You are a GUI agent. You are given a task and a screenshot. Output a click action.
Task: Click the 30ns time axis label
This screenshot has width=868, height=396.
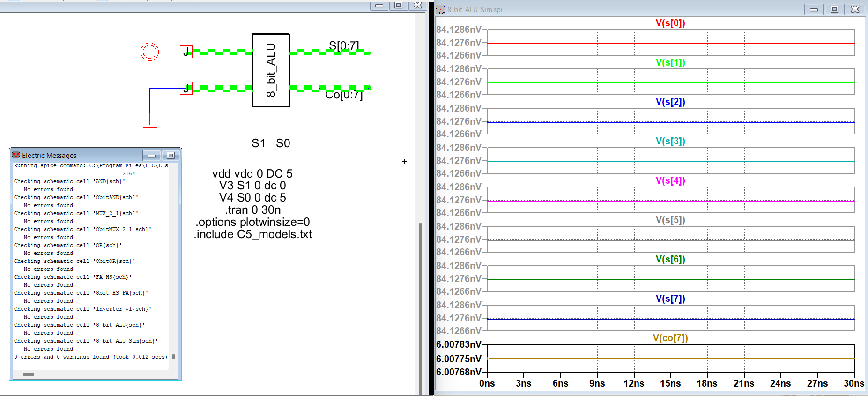point(854,383)
